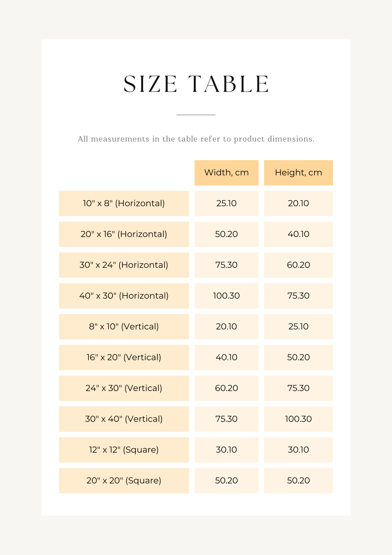Click the SIZE TABLE title
This screenshot has height=555, width=392.
[x=196, y=84]
